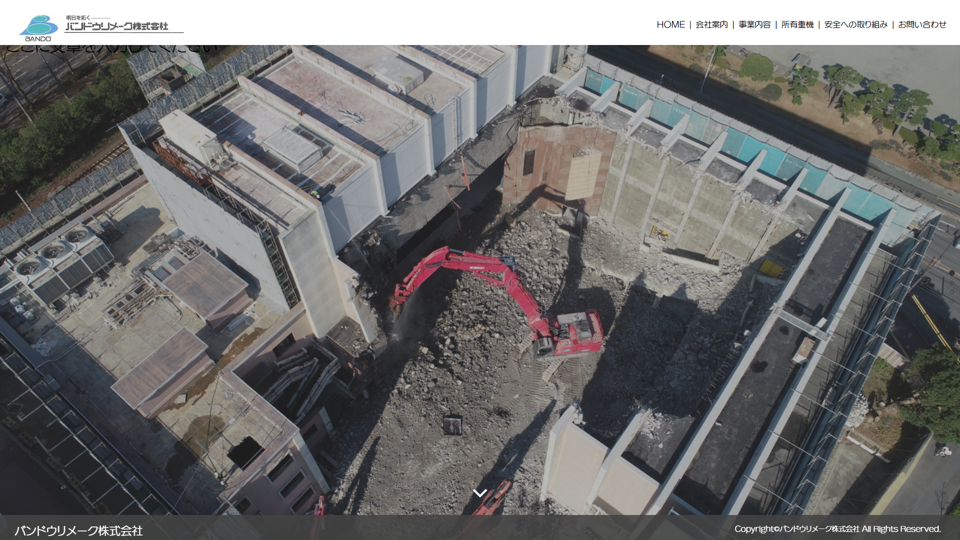Open 事業内容 from the navigation
Screen dimensions: 960x540
[754, 24]
